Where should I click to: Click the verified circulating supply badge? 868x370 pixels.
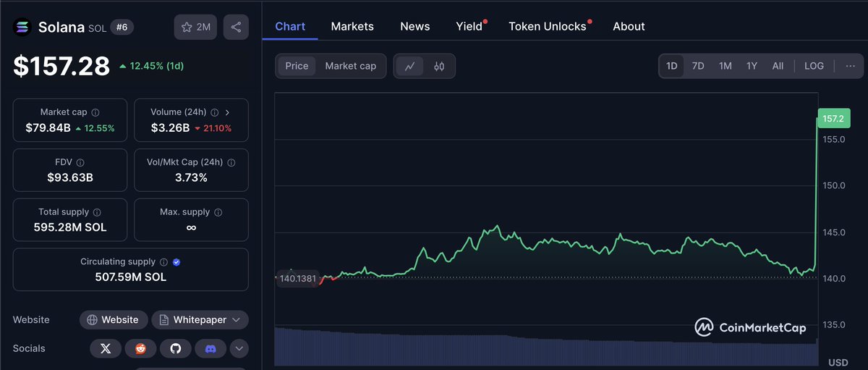click(176, 262)
